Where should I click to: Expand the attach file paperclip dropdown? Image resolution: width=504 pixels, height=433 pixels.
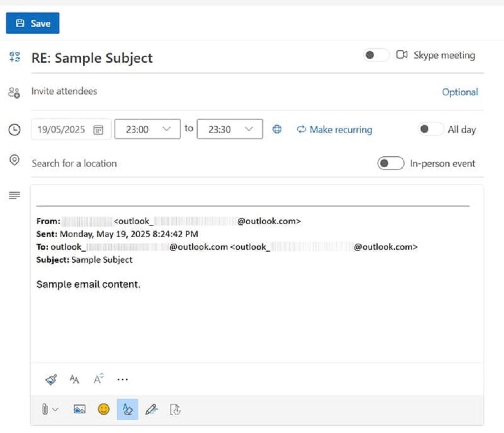pos(49,409)
